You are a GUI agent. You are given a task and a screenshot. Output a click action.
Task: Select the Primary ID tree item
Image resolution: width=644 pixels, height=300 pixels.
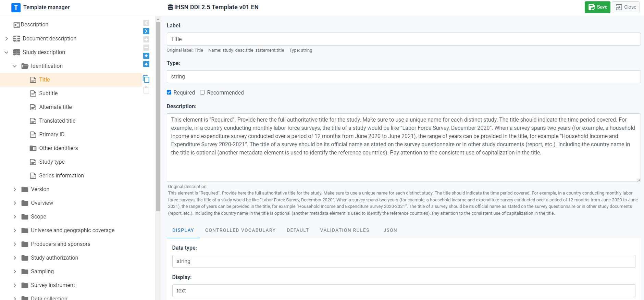coord(52,134)
